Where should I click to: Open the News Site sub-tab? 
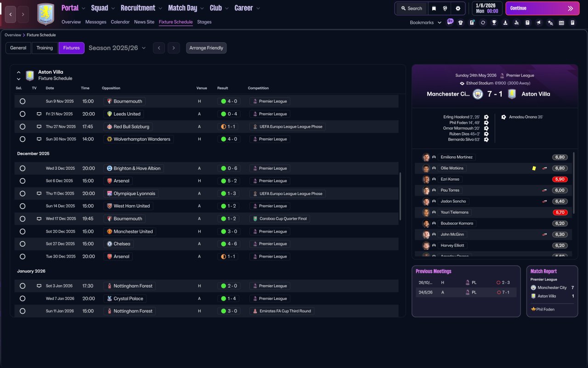(x=144, y=22)
